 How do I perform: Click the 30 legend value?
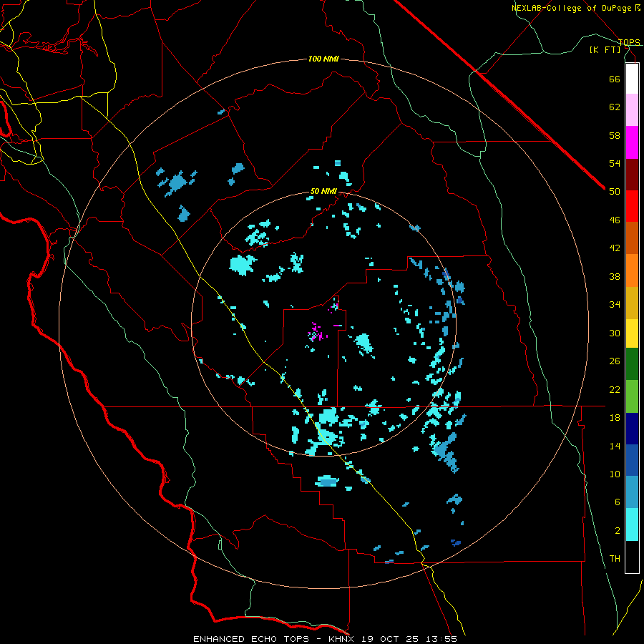tap(615, 333)
